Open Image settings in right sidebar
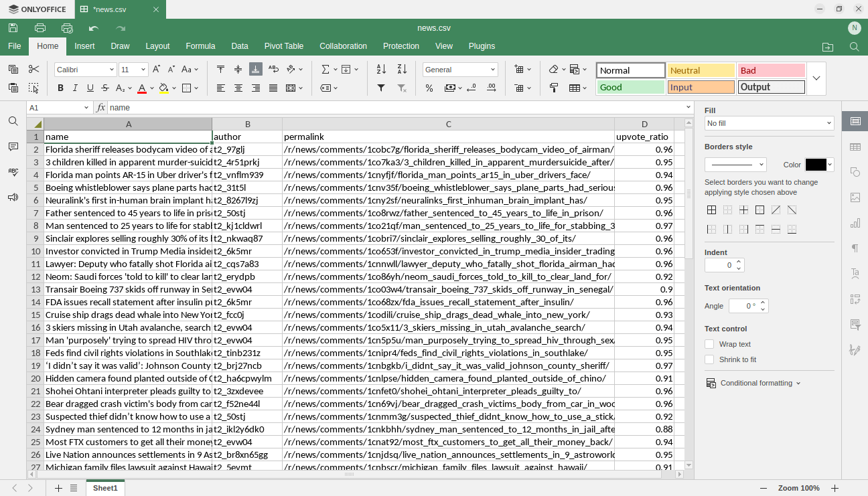Screen dimensions: 868x496 [855, 197]
